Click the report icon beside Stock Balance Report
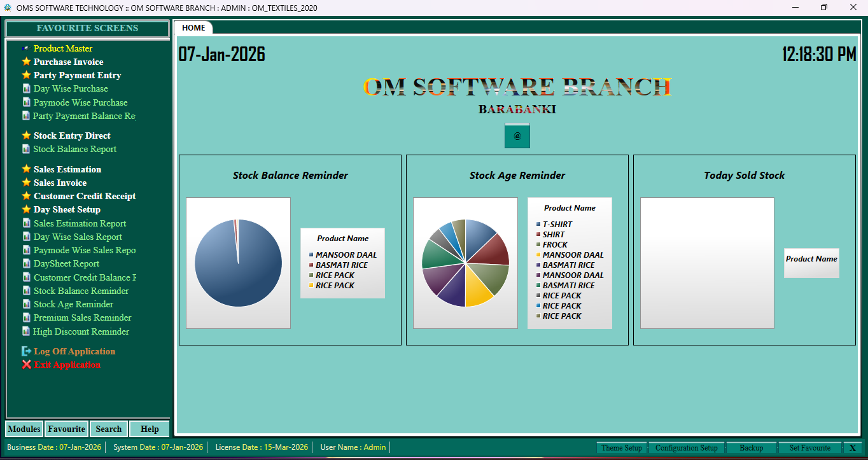Screen dimensions: 868x460 click(x=26, y=149)
